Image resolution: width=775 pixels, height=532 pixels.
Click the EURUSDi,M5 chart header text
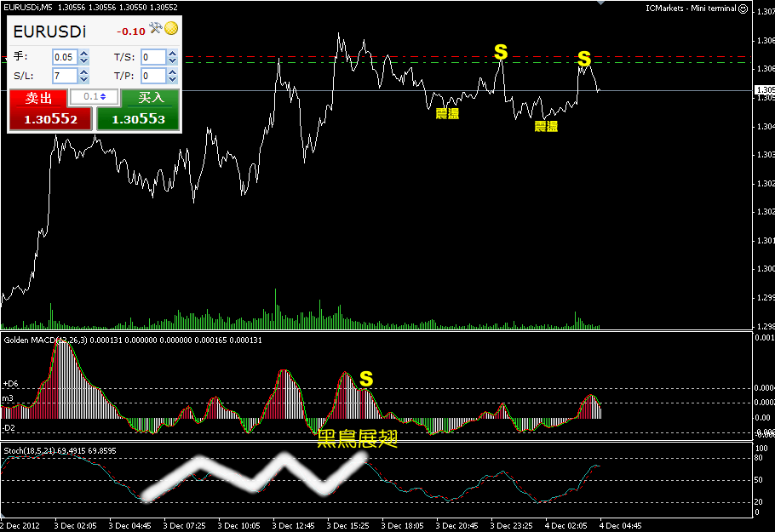tap(27, 8)
